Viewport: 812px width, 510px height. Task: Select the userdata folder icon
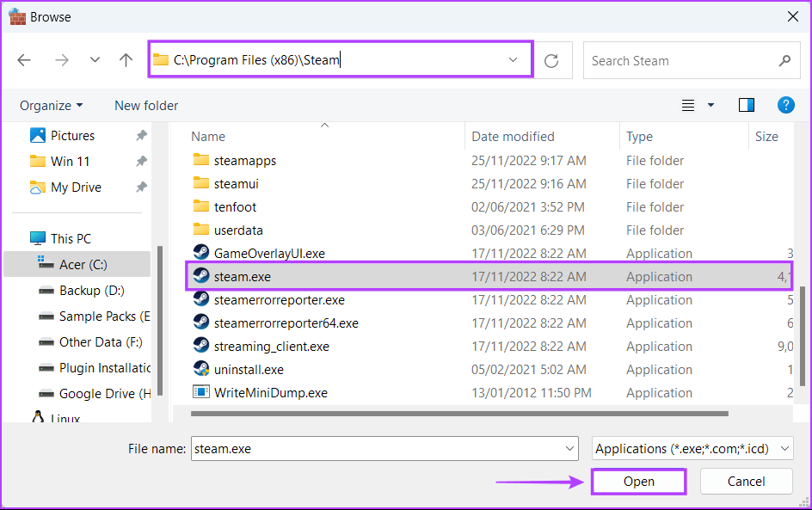click(201, 230)
